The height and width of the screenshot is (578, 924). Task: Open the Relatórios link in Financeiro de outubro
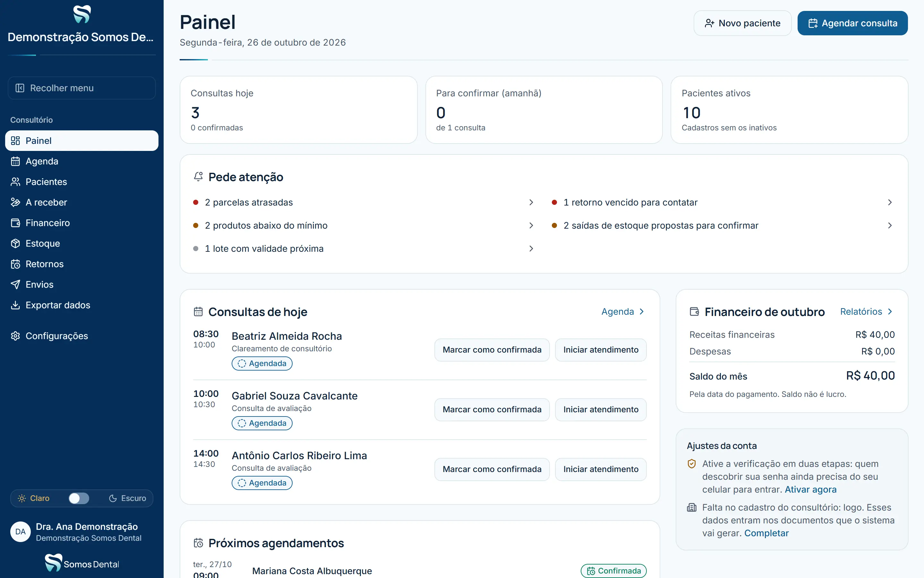coord(866,311)
